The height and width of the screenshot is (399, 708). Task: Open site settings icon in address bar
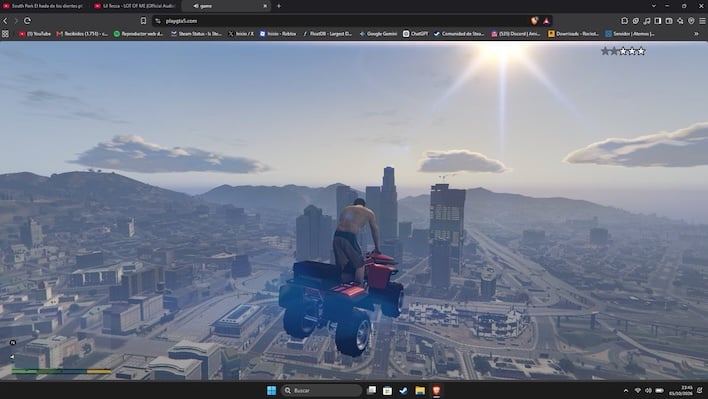tap(158, 21)
